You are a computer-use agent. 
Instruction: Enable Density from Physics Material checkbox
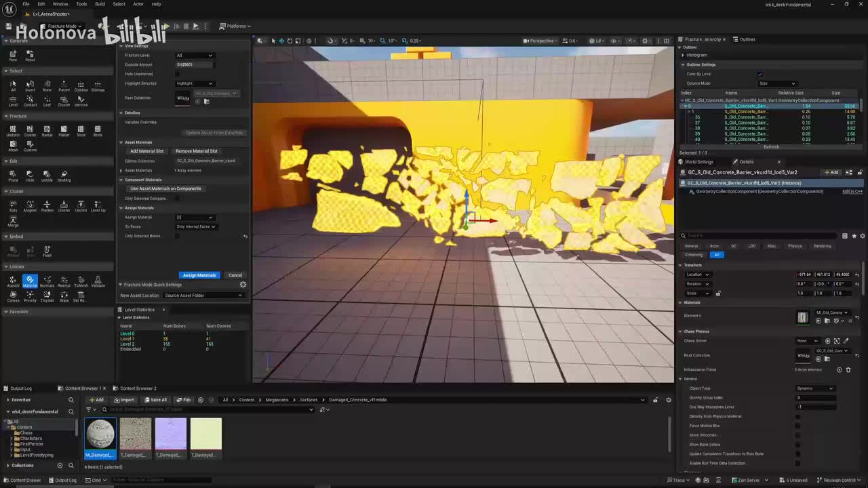pos(797,416)
